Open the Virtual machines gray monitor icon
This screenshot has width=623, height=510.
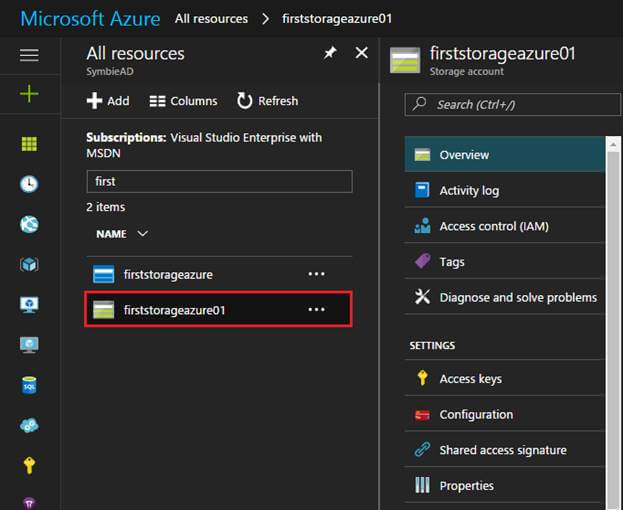pos(29,345)
